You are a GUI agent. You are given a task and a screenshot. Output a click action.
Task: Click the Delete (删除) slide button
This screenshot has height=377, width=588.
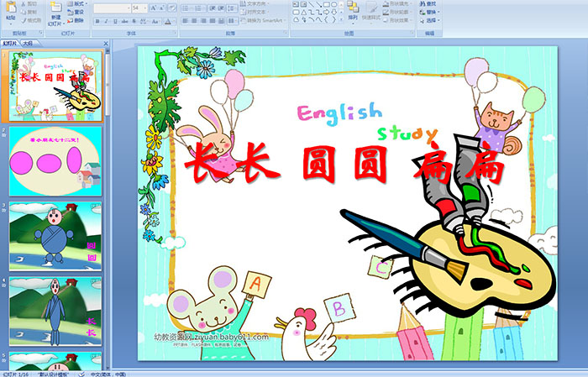[76, 21]
